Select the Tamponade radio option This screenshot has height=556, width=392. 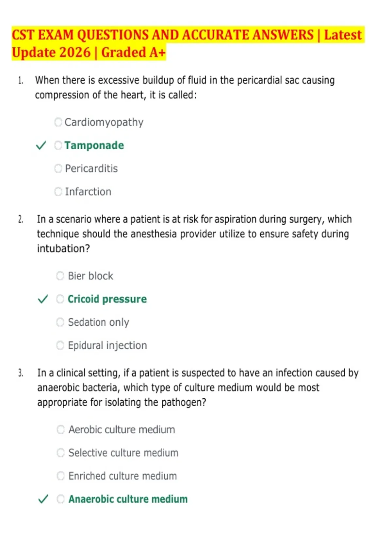point(58,146)
